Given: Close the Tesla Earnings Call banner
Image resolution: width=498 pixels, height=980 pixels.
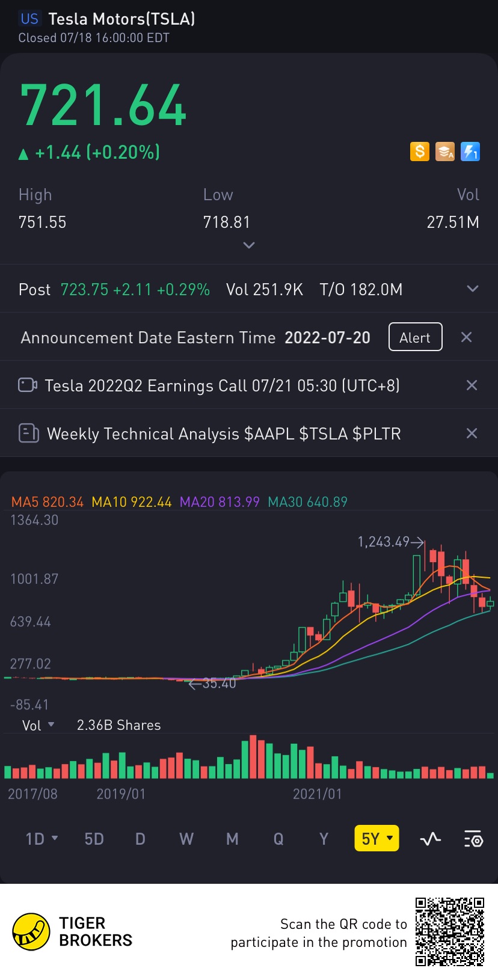Looking at the screenshot, I should click(x=472, y=385).
